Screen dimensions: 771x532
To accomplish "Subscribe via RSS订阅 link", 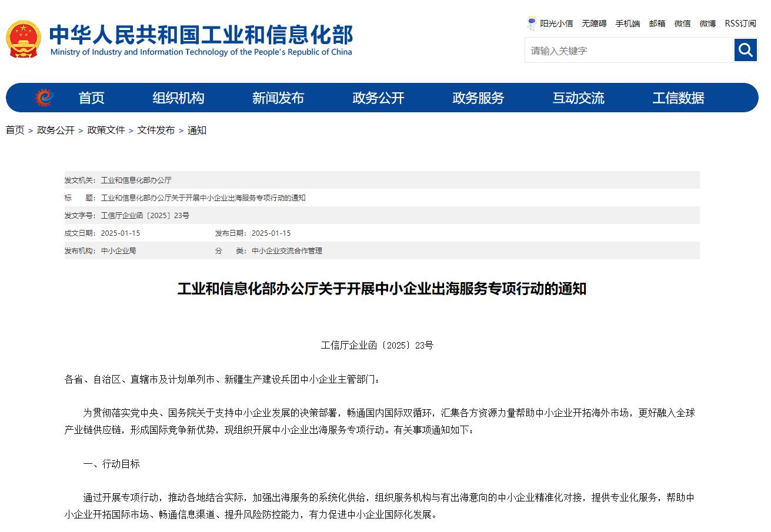I will point(740,24).
